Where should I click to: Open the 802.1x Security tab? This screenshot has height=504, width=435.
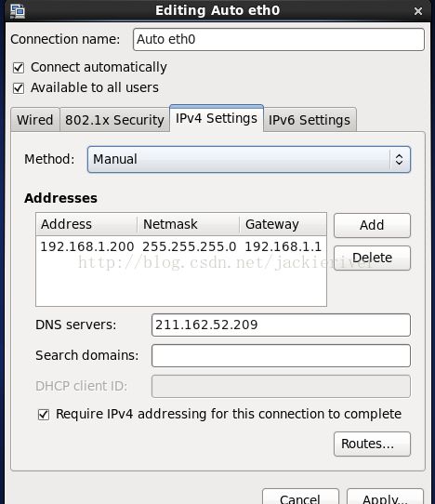[x=114, y=120]
